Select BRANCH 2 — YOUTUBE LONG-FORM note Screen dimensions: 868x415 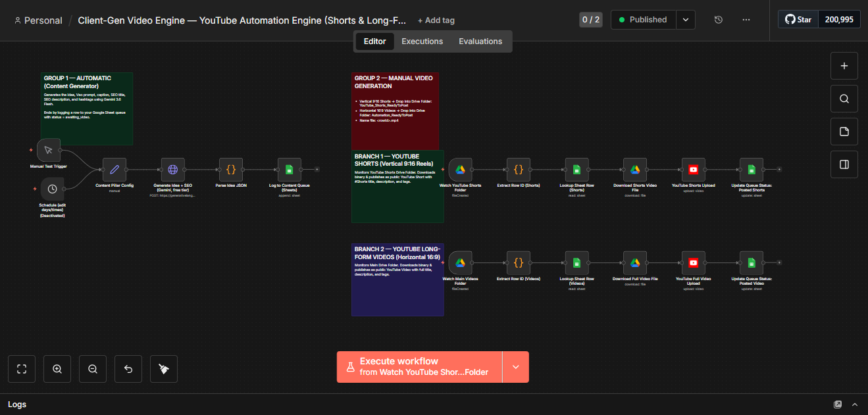(397, 280)
